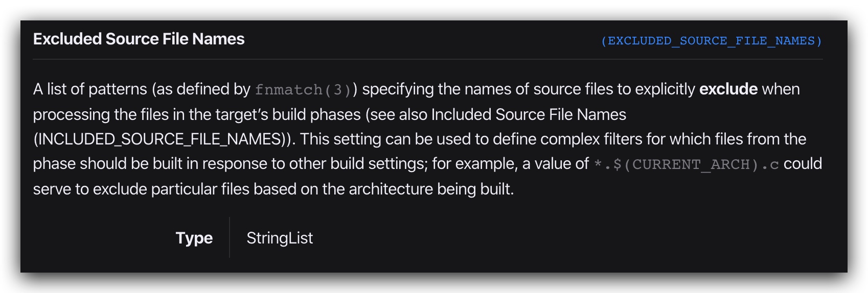Screen dimensions: 868x293
Task: Click the StringList value
Action: [x=280, y=238]
